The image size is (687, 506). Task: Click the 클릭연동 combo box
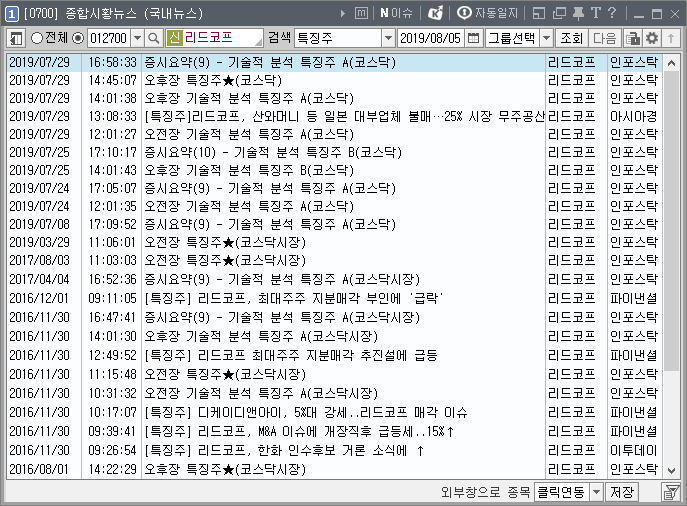(x=568, y=492)
